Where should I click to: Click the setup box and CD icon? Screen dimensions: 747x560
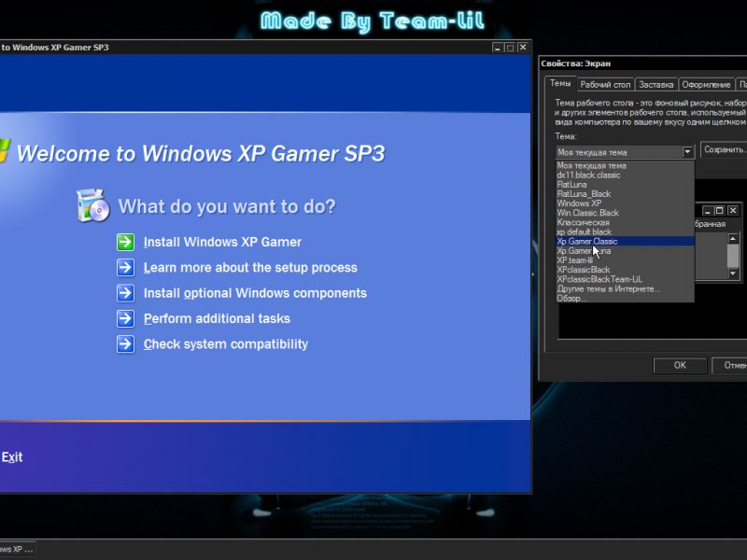coord(92,205)
